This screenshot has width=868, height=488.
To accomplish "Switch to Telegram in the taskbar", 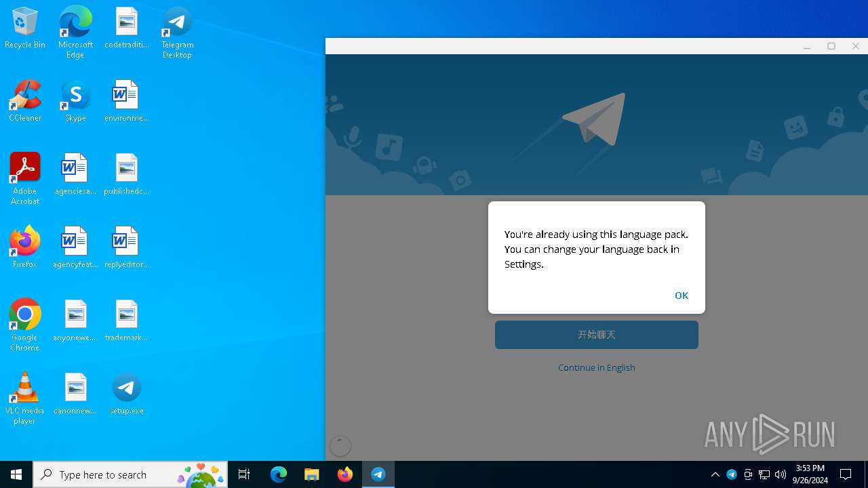I will pyautogui.click(x=378, y=474).
